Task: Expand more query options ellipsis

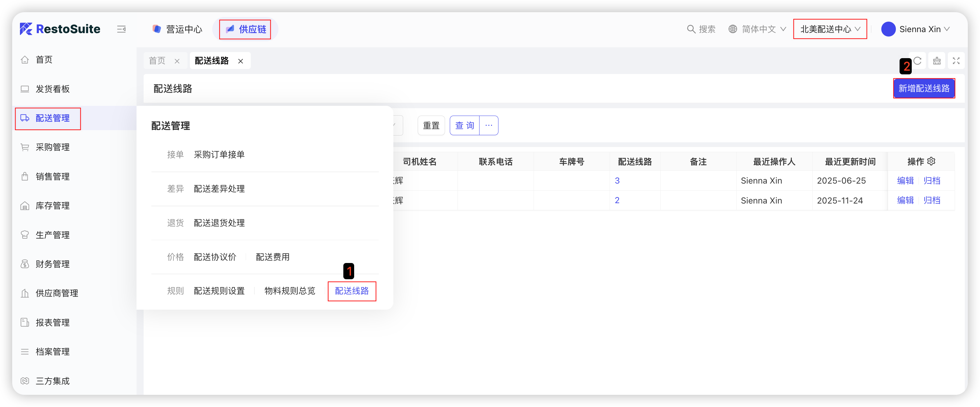Action: [488, 125]
